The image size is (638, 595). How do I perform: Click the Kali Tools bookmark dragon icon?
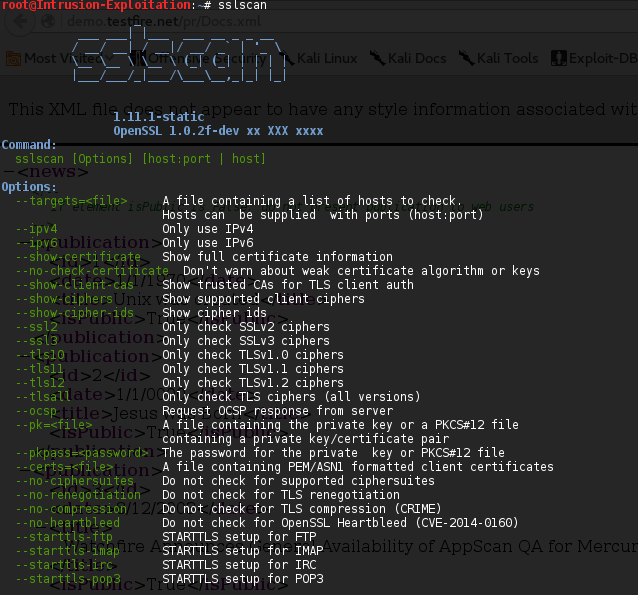466,58
